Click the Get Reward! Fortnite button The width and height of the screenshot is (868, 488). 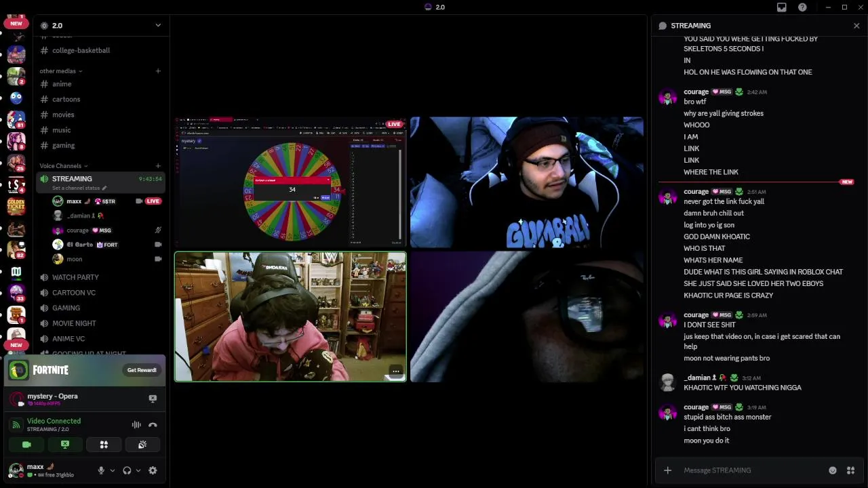[x=142, y=370]
